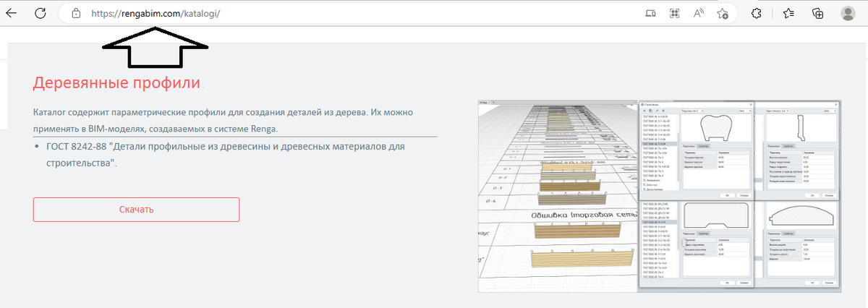
Task: Start Read aloud for this page
Action: tap(699, 13)
